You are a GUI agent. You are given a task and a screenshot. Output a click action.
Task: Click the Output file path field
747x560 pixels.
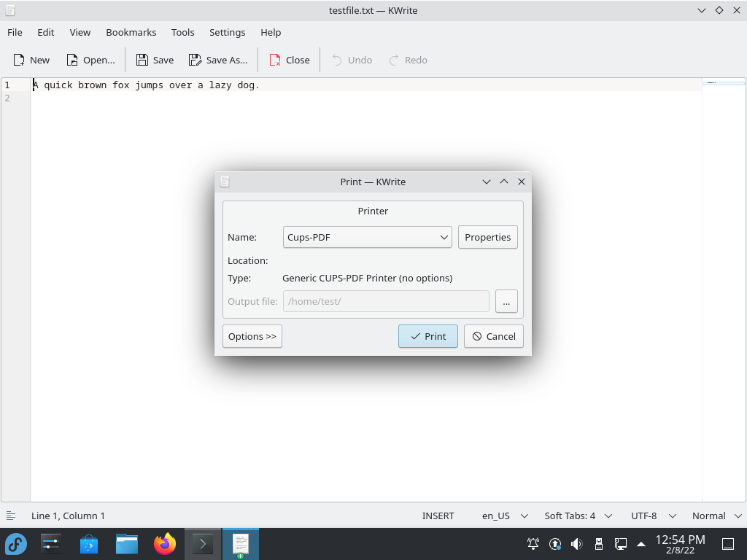click(x=386, y=301)
